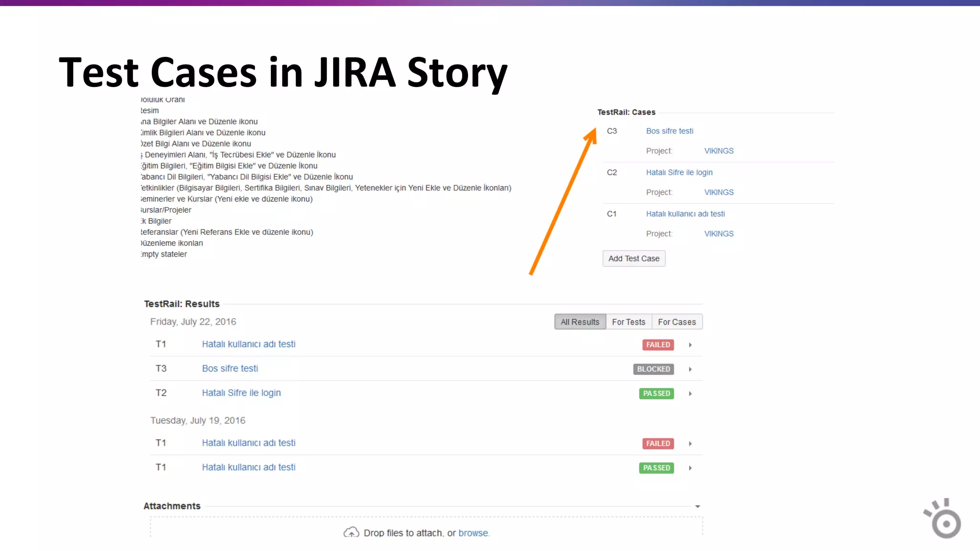
Task: Open VIKINGS project link under case C2
Action: tap(719, 192)
